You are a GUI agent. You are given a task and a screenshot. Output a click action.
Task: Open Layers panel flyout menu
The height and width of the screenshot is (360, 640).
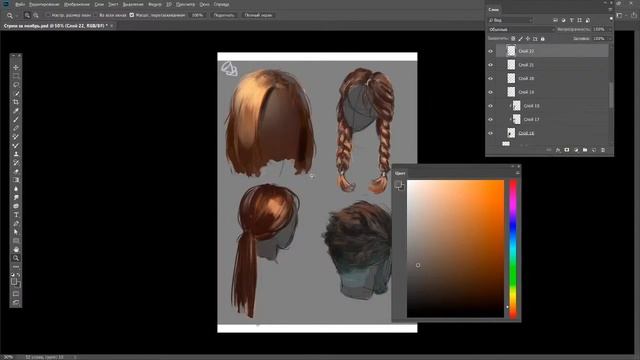[x=611, y=9]
